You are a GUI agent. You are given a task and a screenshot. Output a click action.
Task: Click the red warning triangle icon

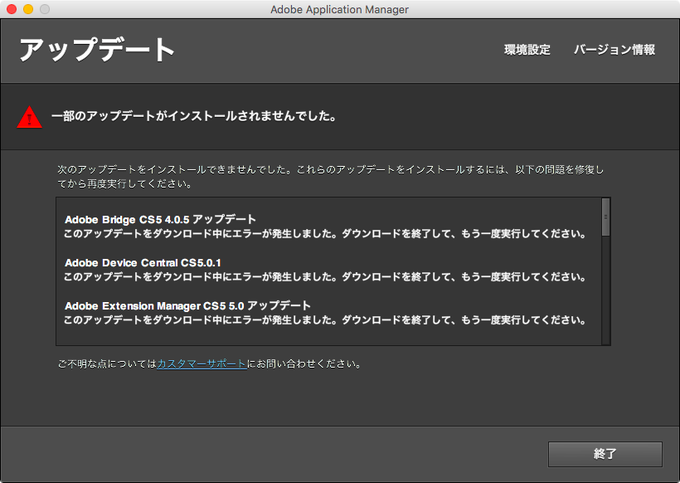click(29, 117)
